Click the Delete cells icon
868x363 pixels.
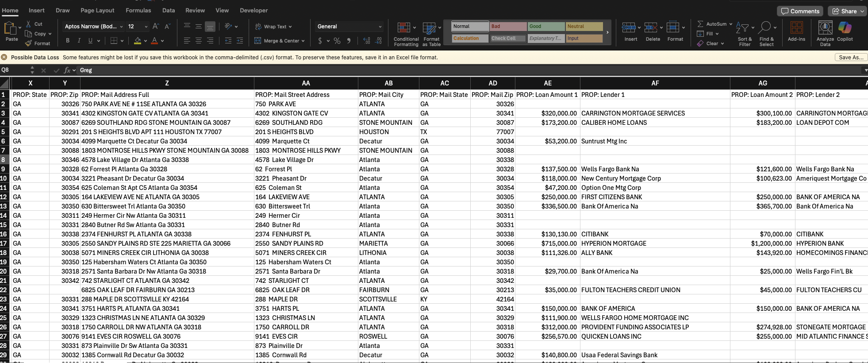pyautogui.click(x=651, y=28)
